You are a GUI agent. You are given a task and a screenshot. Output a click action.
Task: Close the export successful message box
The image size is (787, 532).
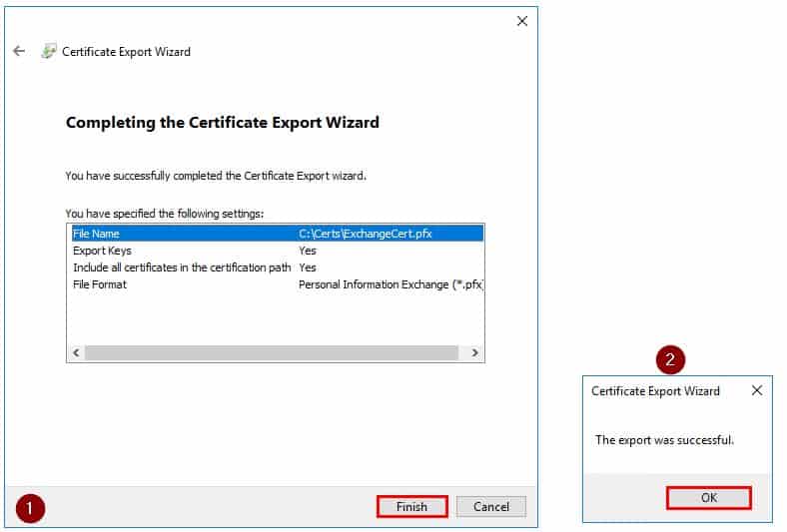pyautogui.click(x=757, y=390)
